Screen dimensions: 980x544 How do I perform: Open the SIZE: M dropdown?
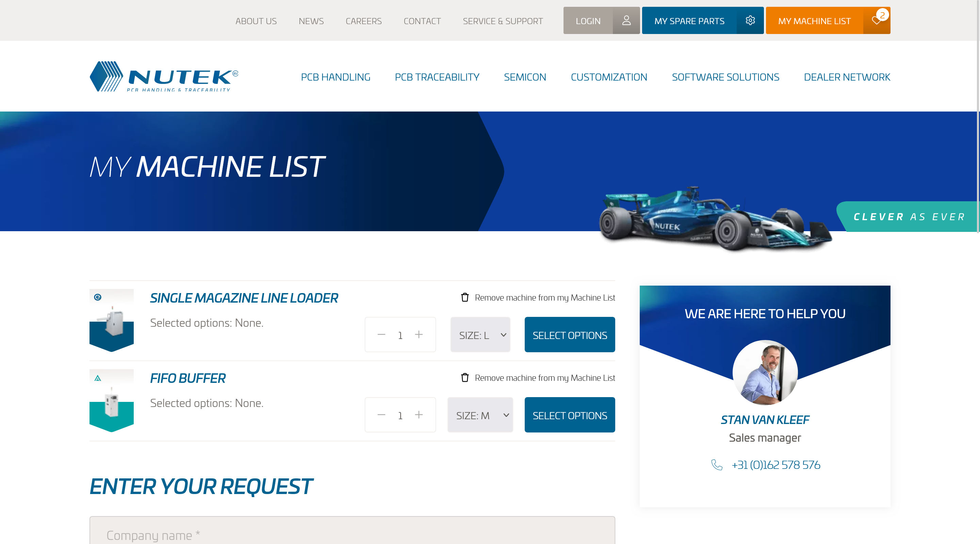(x=480, y=415)
